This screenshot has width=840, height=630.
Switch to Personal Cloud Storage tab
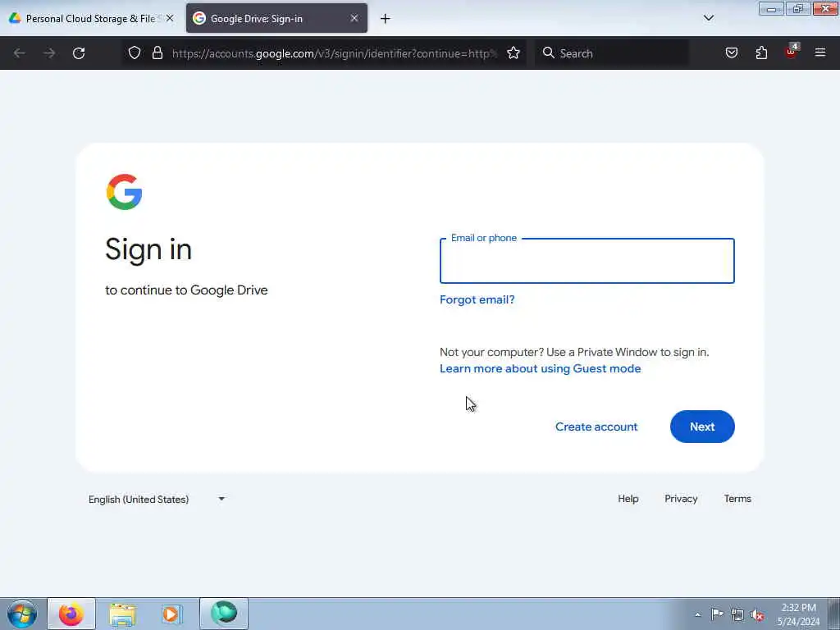tap(90, 18)
